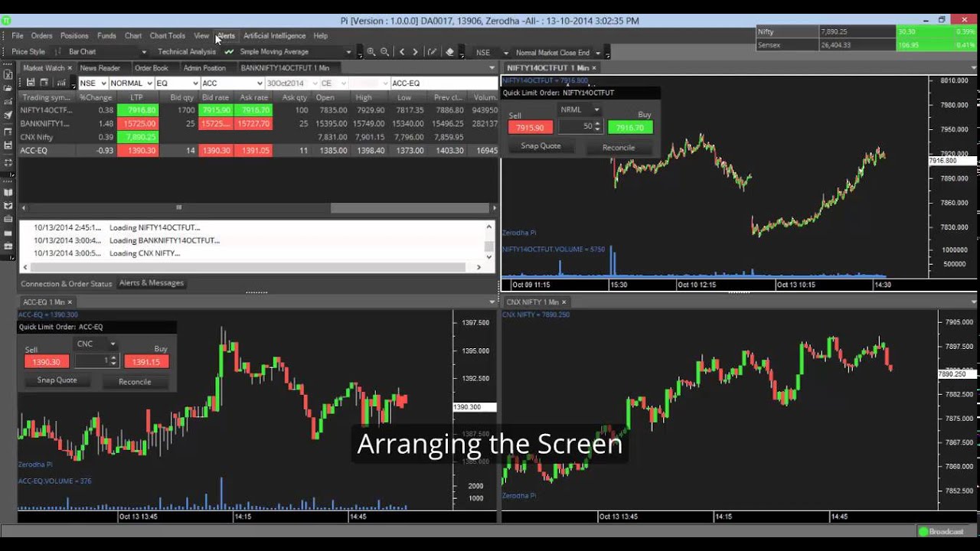Open the Chart Tools menu
Screen dimensions: 980x551
[x=168, y=36]
